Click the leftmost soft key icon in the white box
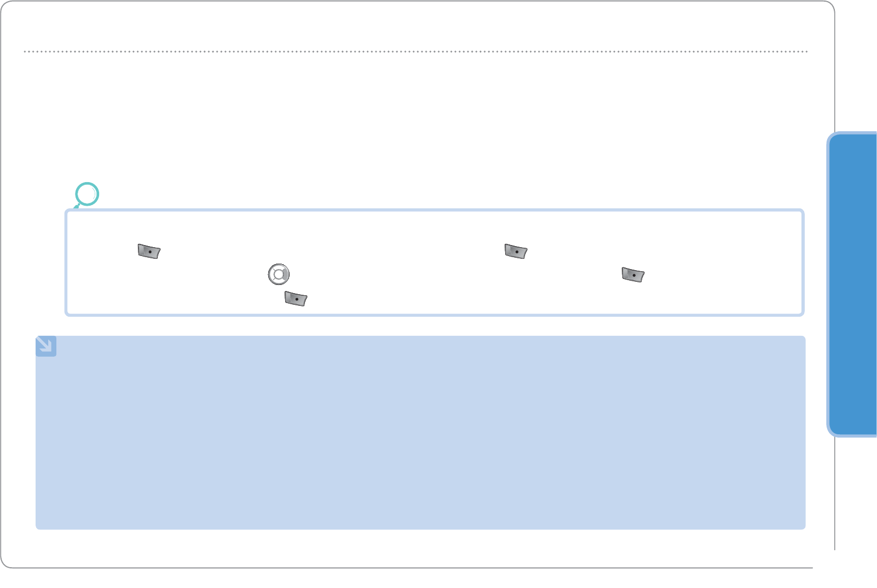 point(149,252)
